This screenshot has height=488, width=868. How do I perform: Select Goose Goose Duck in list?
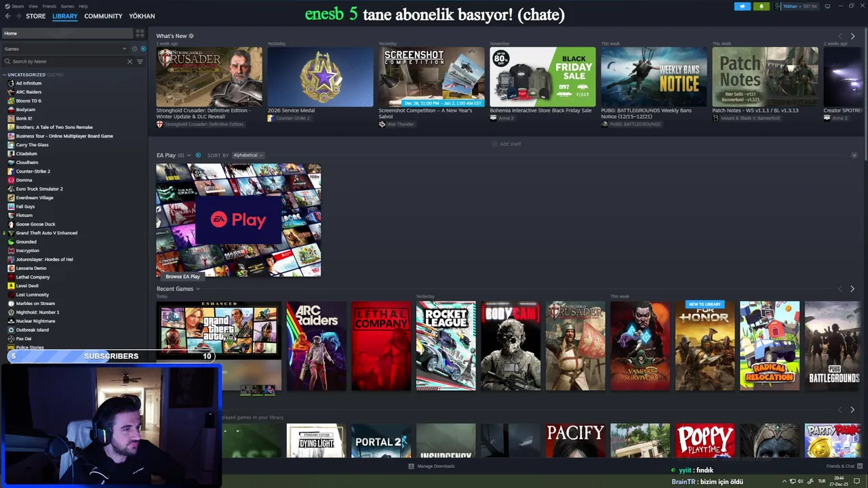36,224
